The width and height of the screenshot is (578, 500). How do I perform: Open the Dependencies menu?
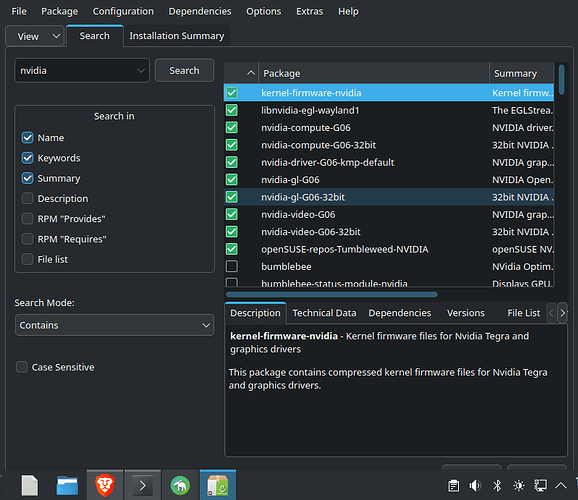pyautogui.click(x=200, y=11)
